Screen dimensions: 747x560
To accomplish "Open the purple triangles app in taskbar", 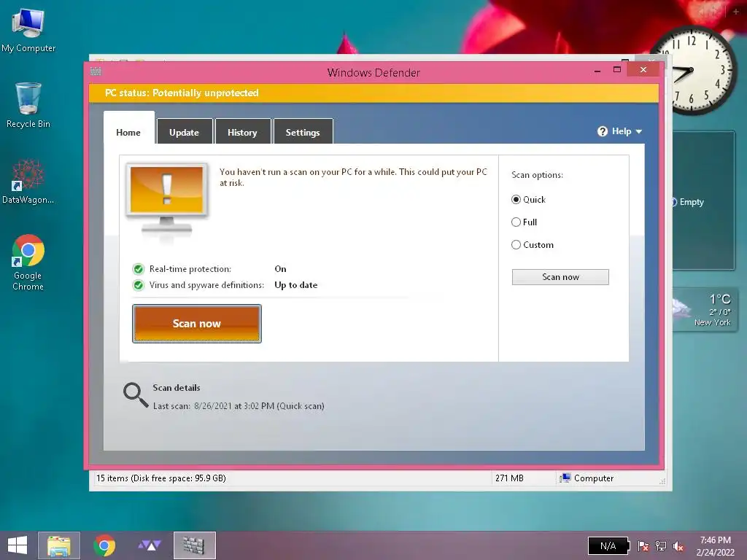I will [x=150, y=545].
